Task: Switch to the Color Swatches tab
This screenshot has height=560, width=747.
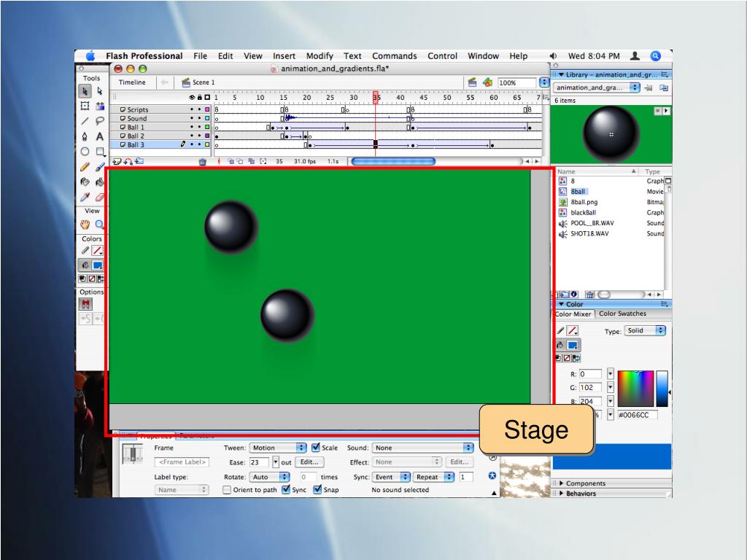Action: pyautogui.click(x=622, y=314)
